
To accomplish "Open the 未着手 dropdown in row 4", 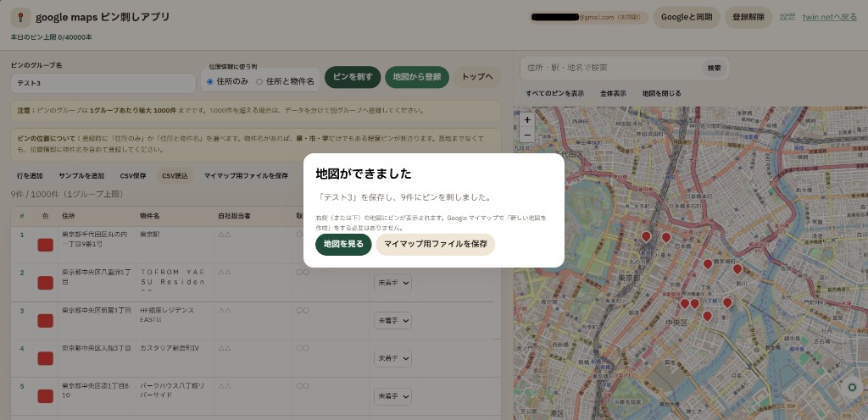I will pos(392,358).
